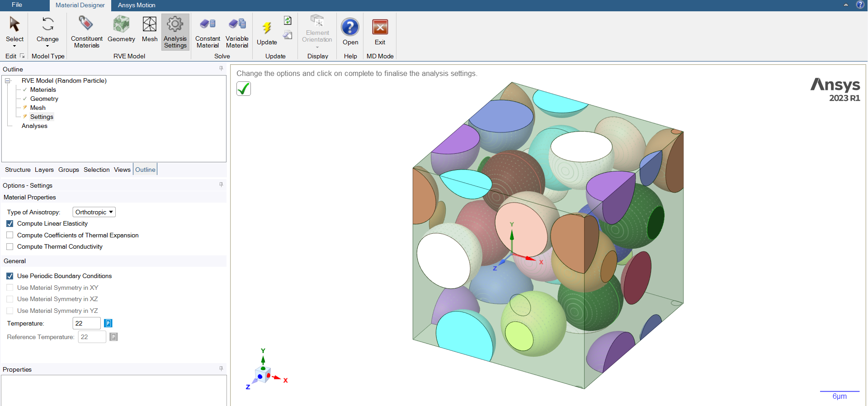This screenshot has height=406, width=868.
Task: Switch to the Outline tab
Action: click(145, 170)
